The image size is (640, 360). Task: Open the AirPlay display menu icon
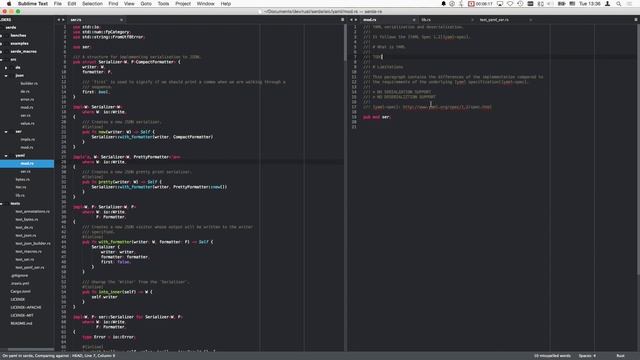coord(500,4)
